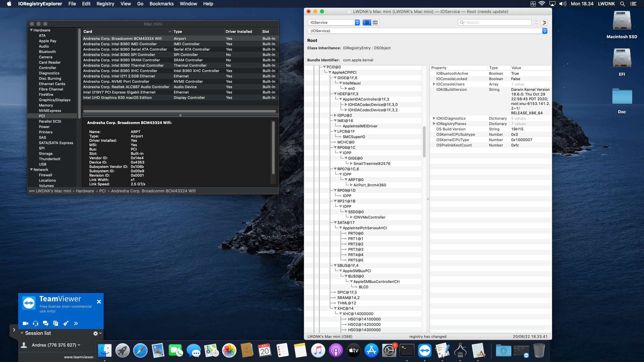Switch IORegistryExplorer to column browser view
This screenshot has width=644, height=362.
pos(375,22)
